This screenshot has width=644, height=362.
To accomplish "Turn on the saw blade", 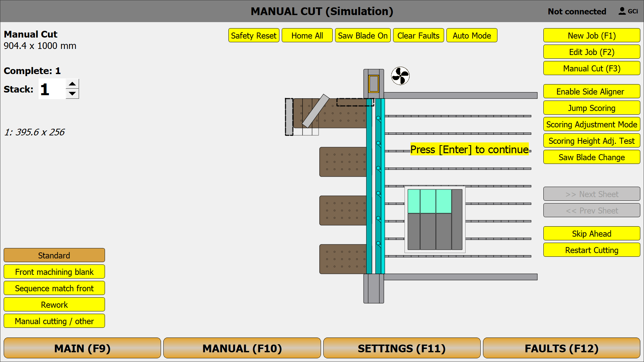I will (363, 35).
